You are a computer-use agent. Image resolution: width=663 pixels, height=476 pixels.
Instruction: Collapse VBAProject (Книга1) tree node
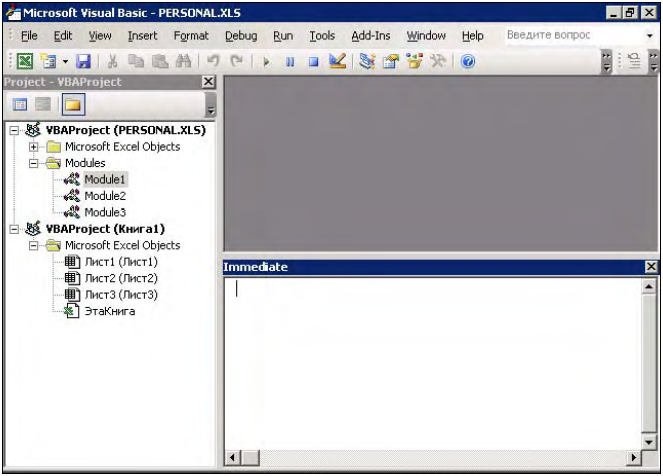tap(14, 229)
